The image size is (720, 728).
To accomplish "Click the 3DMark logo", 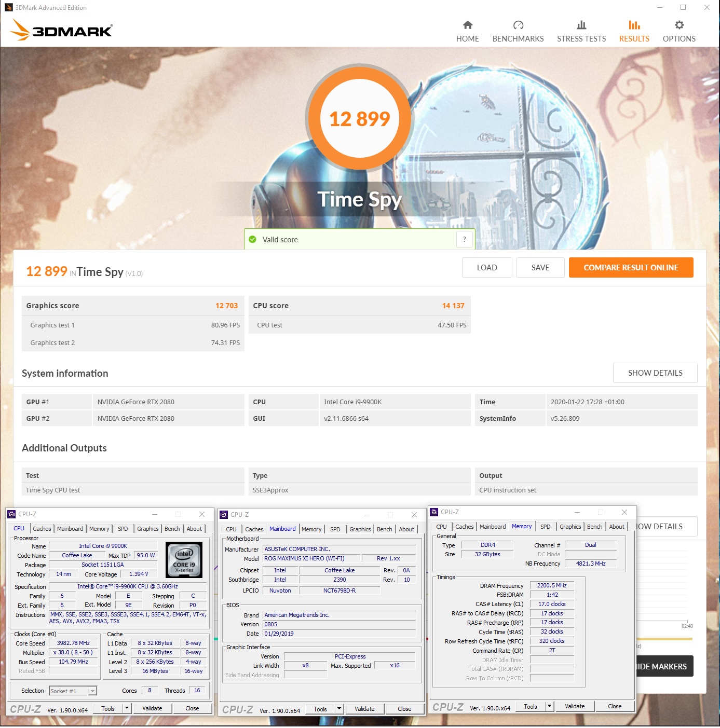I will pos(61,30).
